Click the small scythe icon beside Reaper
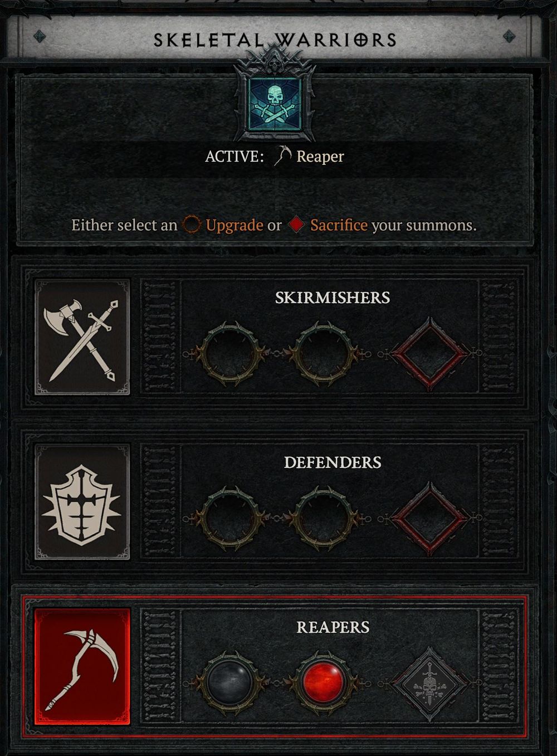Image resolution: width=557 pixels, height=756 pixels. pyautogui.click(x=283, y=157)
